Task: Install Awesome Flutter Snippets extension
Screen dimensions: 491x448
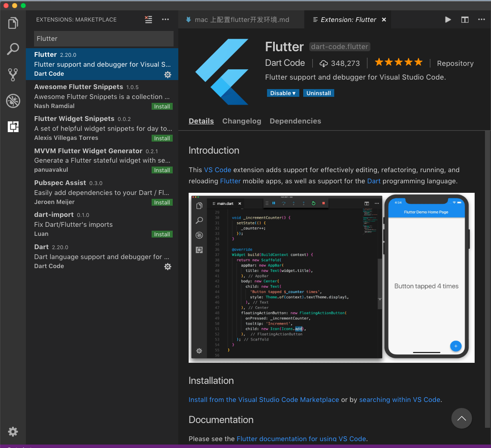Action: [x=162, y=106]
